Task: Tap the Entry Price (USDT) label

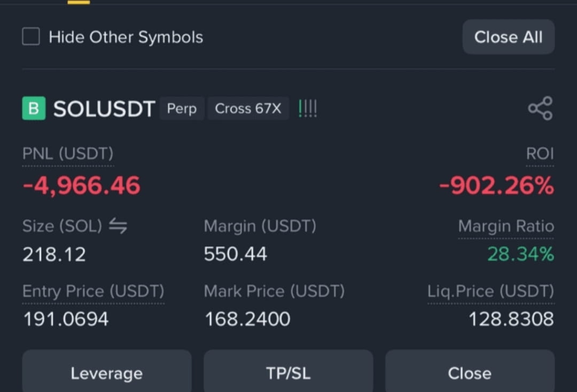Action: pyautogui.click(x=93, y=291)
